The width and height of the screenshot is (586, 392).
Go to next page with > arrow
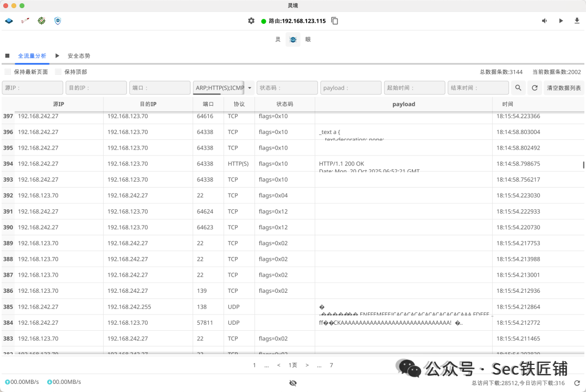tap(307, 365)
